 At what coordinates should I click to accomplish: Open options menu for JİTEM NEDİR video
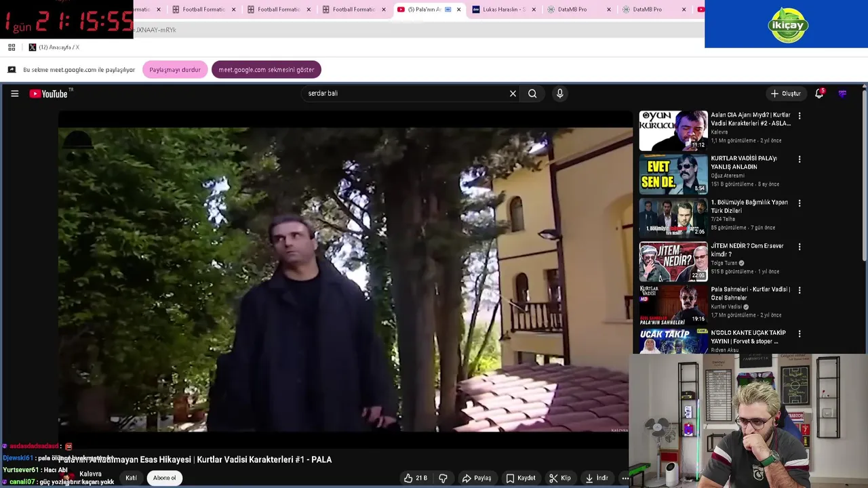pos(800,247)
